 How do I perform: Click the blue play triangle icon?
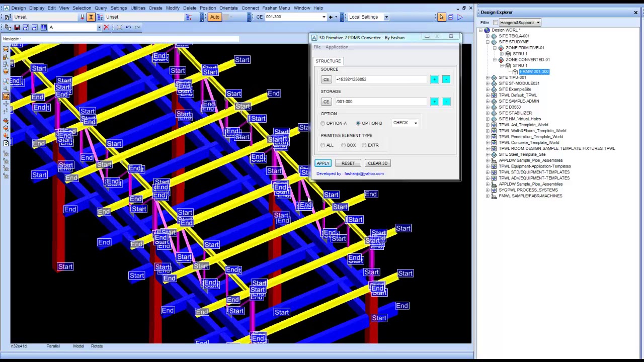(x=460, y=17)
